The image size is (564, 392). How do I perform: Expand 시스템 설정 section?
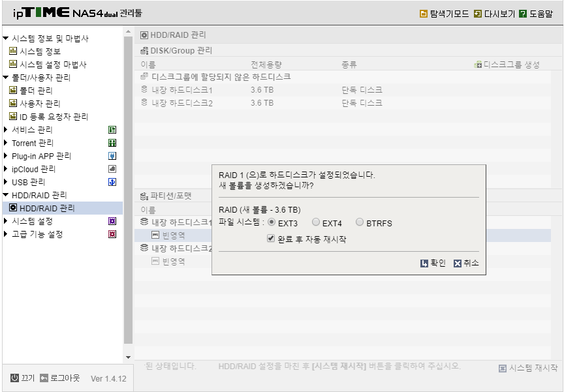click(x=5, y=220)
